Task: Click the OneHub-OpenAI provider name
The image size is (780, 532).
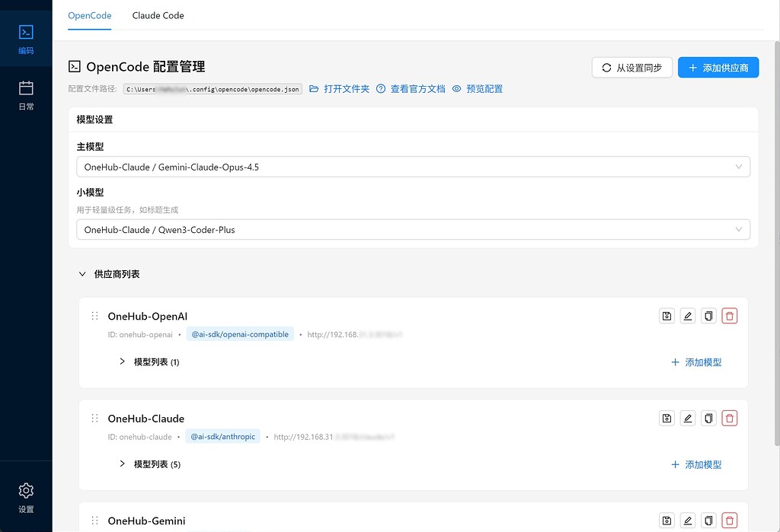Action: [148, 316]
